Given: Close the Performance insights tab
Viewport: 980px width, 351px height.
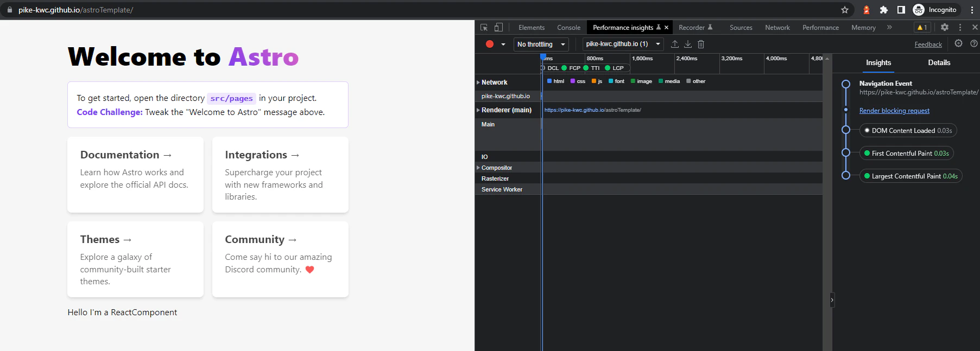Looking at the screenshot, I should click(667, 28).
